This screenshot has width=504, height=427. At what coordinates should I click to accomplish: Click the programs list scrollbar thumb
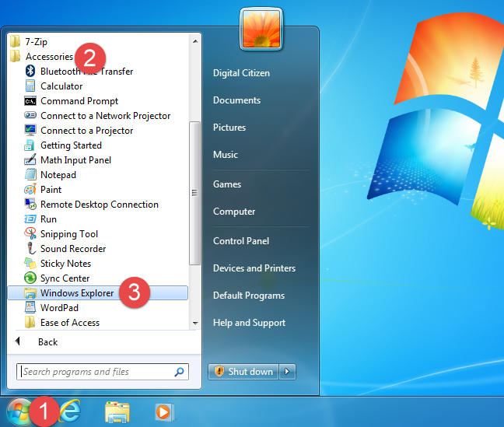coord(194,193)
